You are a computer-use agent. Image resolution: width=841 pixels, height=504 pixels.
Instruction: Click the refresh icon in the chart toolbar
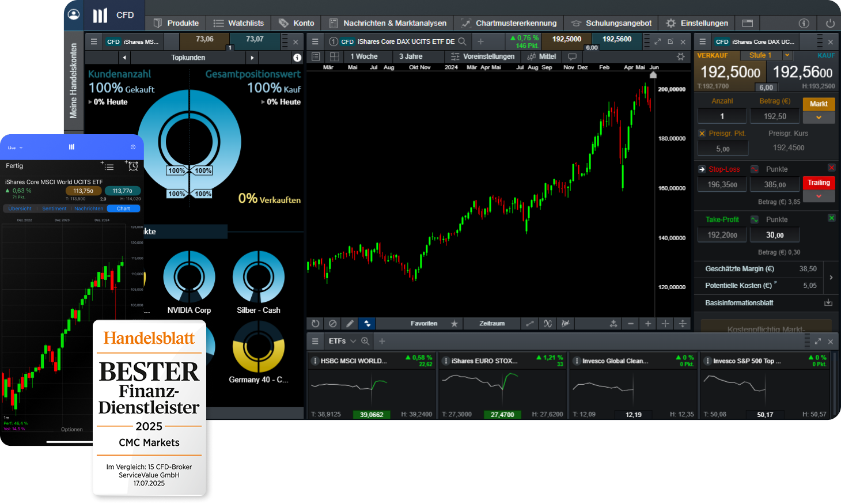click(316, 323)
